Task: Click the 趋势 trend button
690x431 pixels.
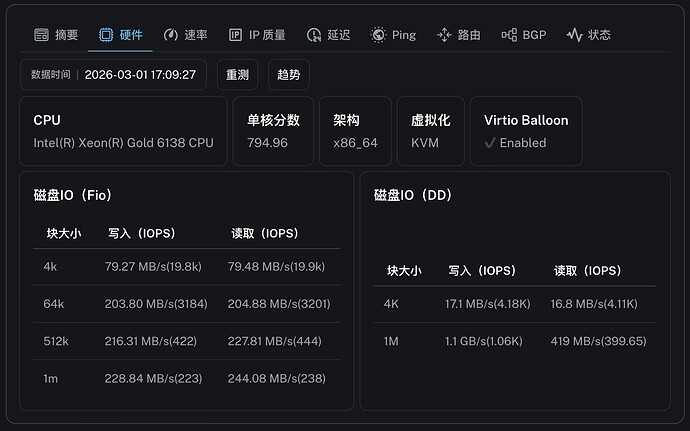Action: (289, 75)
